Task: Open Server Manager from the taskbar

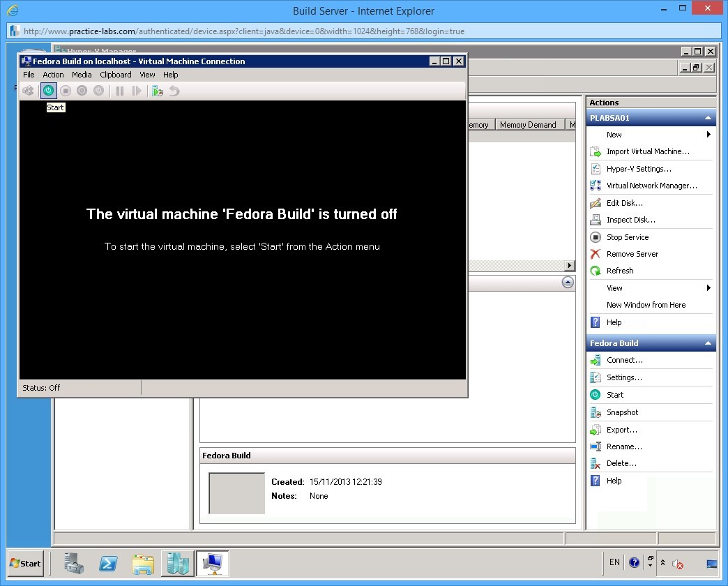Action: (x=74, y=563)
